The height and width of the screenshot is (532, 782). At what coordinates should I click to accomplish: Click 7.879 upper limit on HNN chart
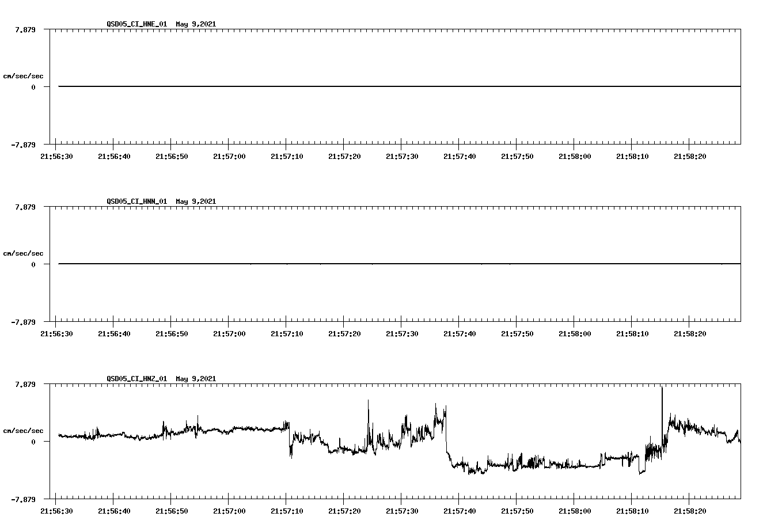25,207
